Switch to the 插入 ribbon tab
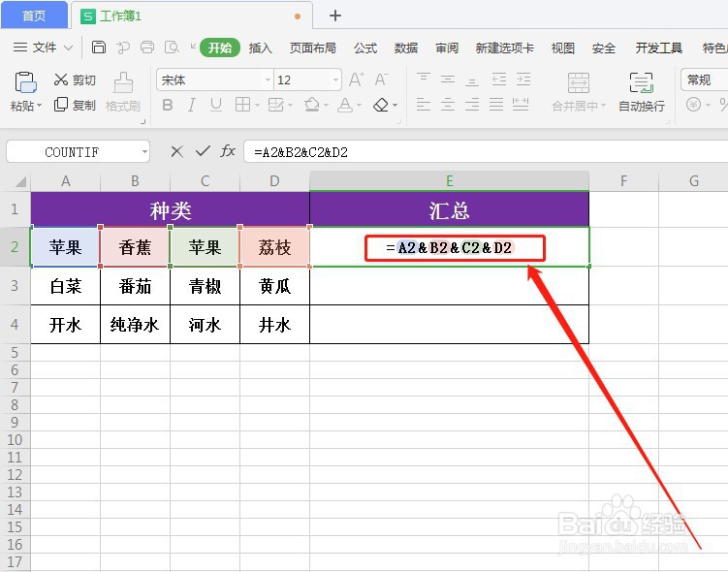Image resolution: width=728 pixels, height=572 pixels. click(x=260, y=48)
